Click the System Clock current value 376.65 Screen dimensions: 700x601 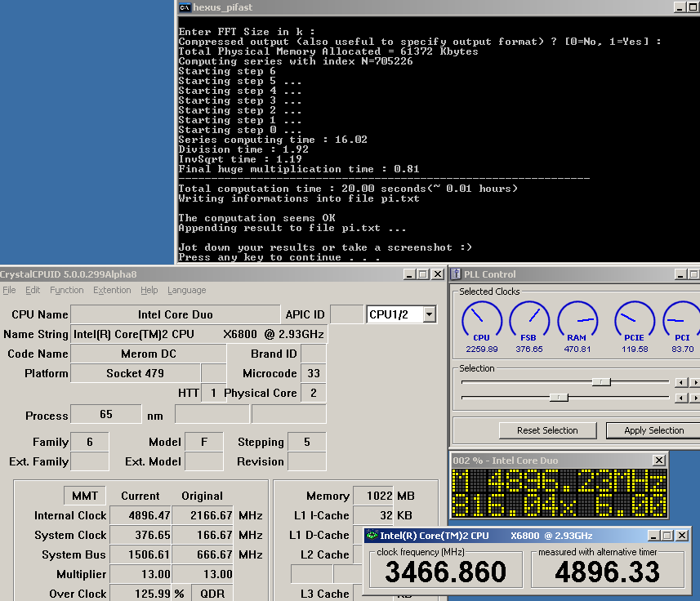[x=140, y=535]
